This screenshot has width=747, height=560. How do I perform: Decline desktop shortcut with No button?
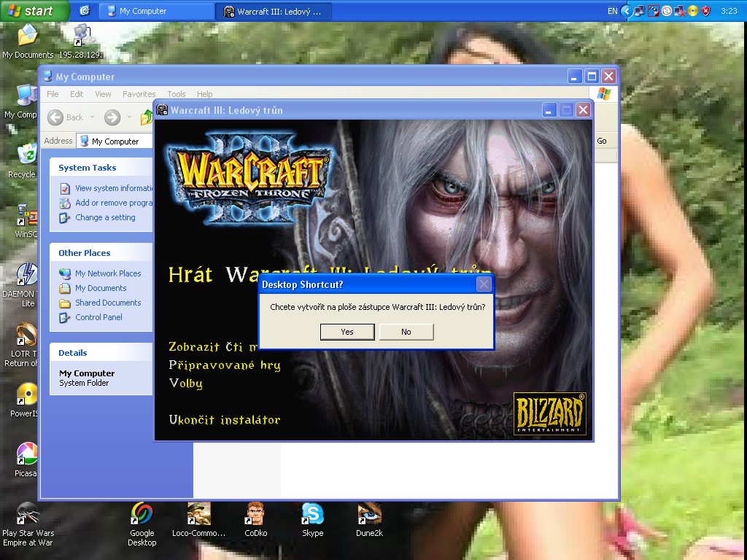coord(406,332)
